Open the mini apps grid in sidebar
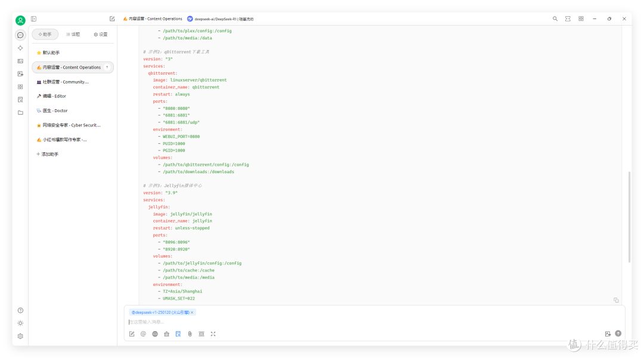Image resolution: width=644 pixels, height=358 pixels. 20,87
